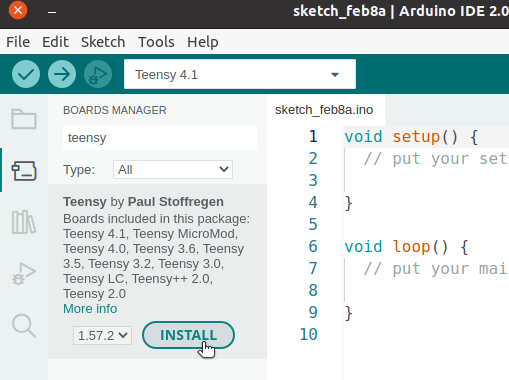Click the loop comment on line 7
509x380 pixels.
tap(436, 269)
